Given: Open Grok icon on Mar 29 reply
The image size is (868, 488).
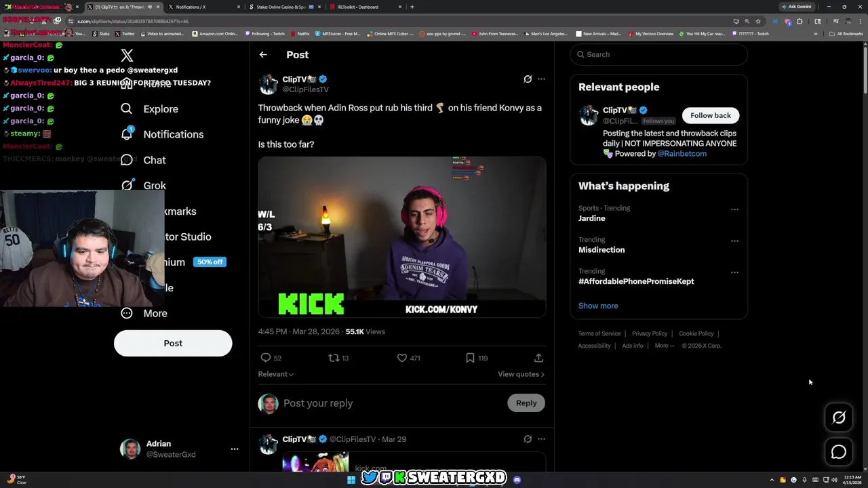Looking at the screenshot, I should click(528, 439).
